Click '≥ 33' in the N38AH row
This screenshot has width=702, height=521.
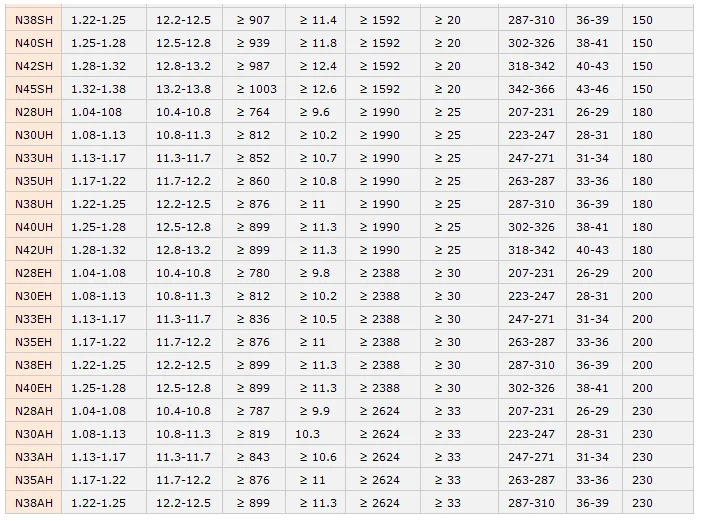click(x=459, y=503)
